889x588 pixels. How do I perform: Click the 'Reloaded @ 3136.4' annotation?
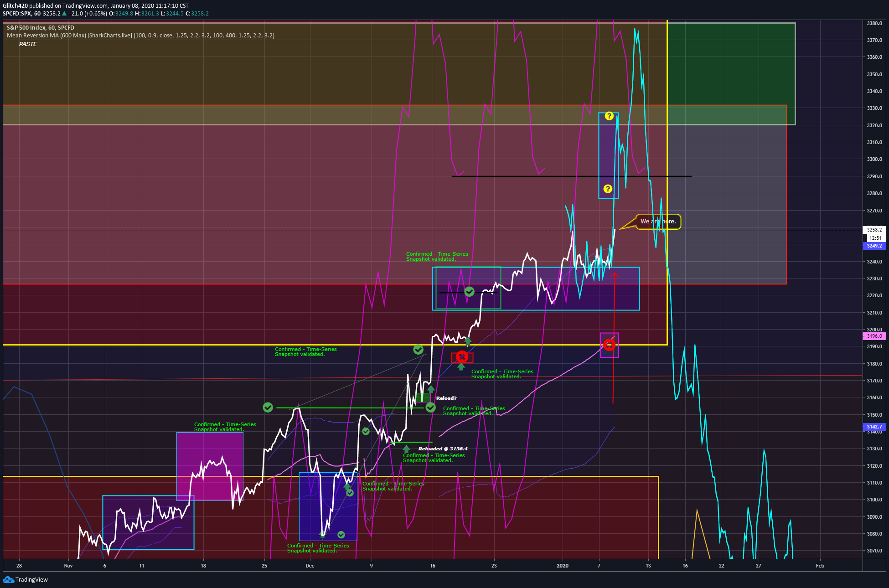pos(443,449)
